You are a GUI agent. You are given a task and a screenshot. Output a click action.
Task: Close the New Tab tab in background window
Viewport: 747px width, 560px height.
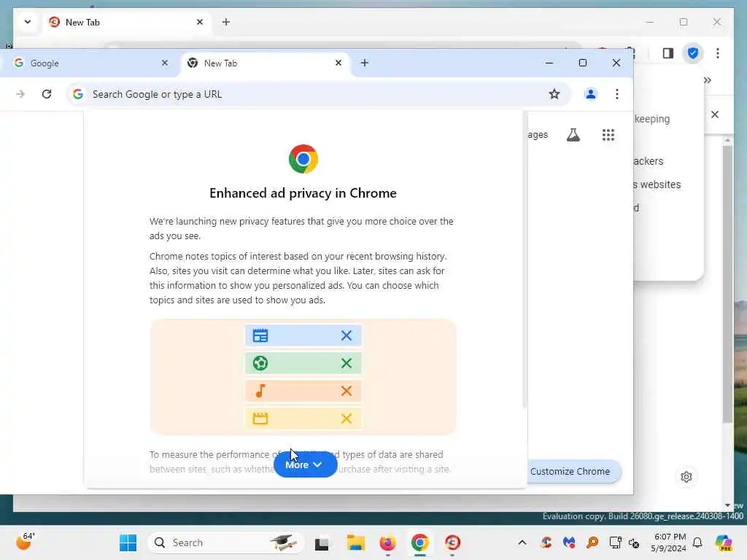click(200, 22)
